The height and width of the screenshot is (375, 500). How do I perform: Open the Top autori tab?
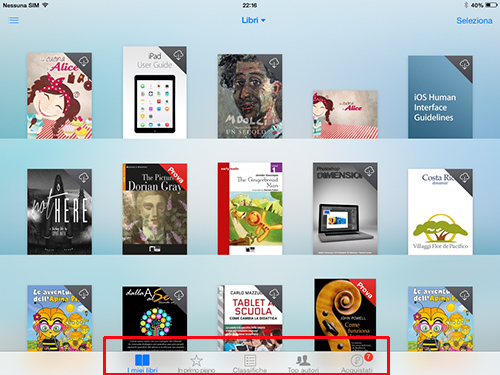[303, 364]
